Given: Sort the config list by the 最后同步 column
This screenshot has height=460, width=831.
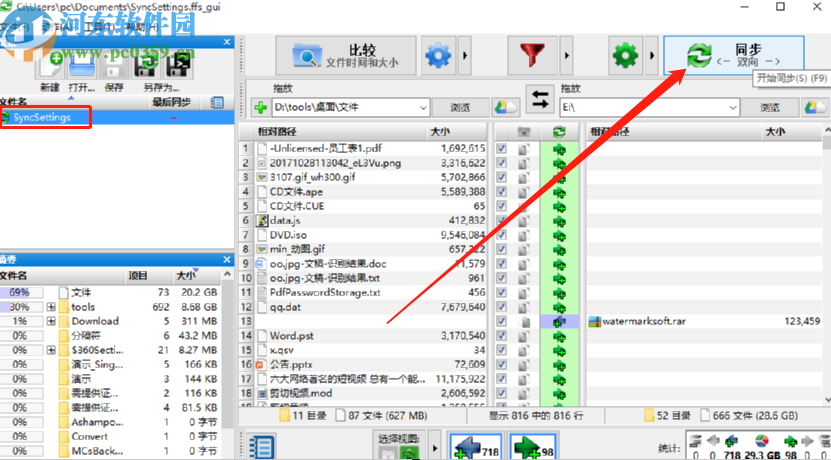Looking at the screenshot, I should coord(171,102).
